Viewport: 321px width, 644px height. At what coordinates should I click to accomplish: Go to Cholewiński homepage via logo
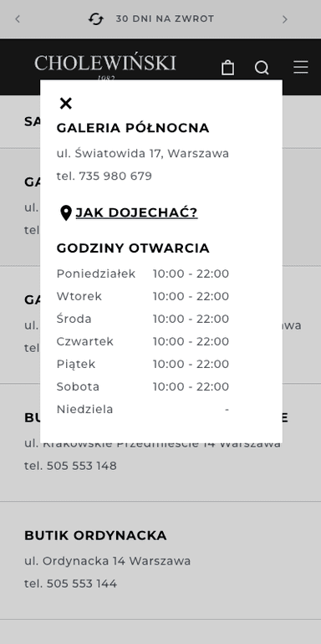pos(105,66)
